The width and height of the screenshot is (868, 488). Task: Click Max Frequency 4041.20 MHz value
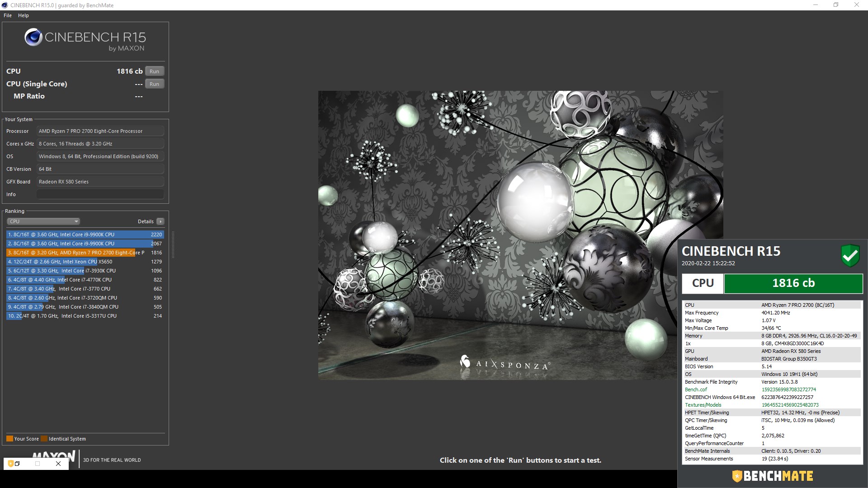click(x=776, y=313)
